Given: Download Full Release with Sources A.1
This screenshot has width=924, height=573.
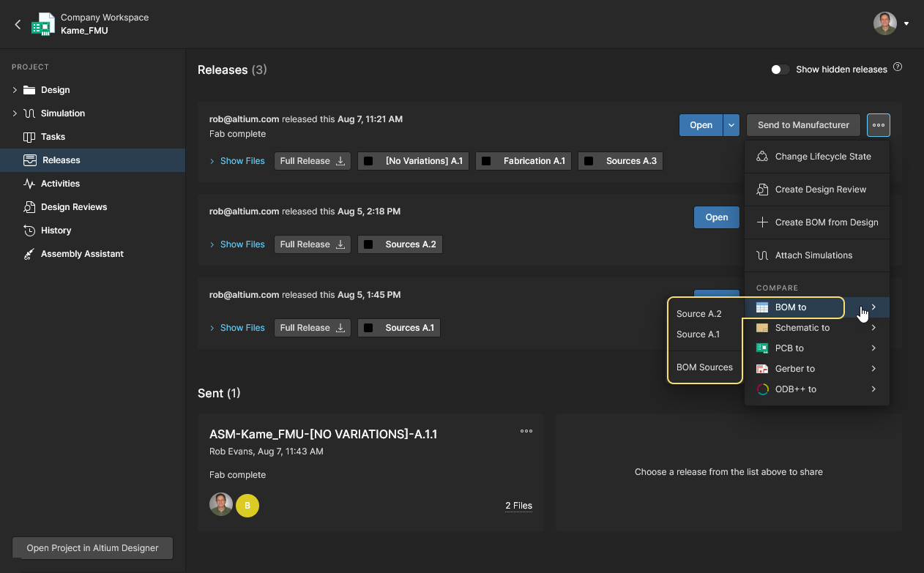Looking at the screenshot, I should (x=313, y=328).
